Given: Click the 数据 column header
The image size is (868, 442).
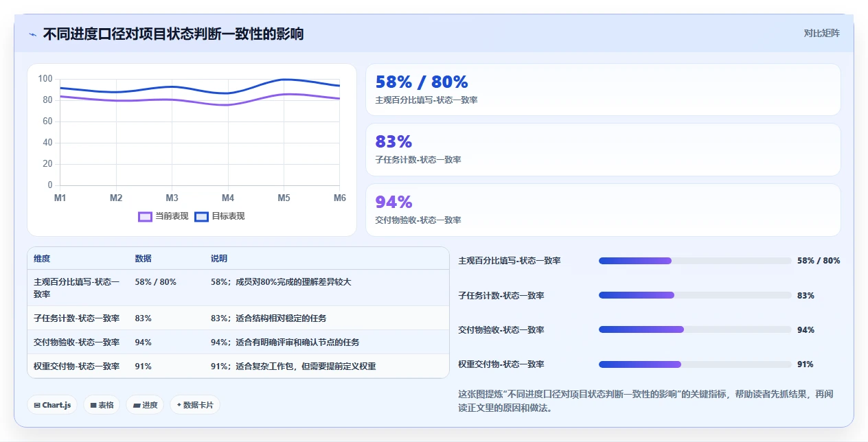Looking at the screenshot, I should coord(143,259).
